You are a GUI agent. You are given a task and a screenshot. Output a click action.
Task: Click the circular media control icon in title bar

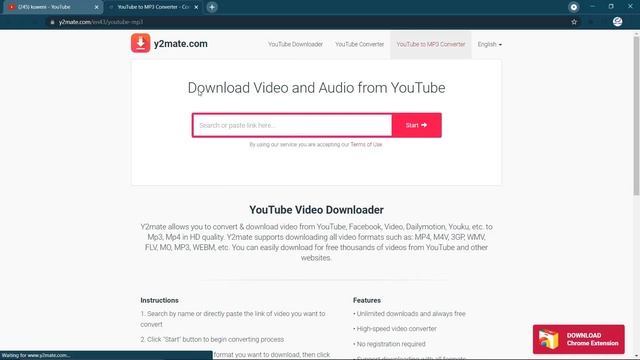coord(573,7)
